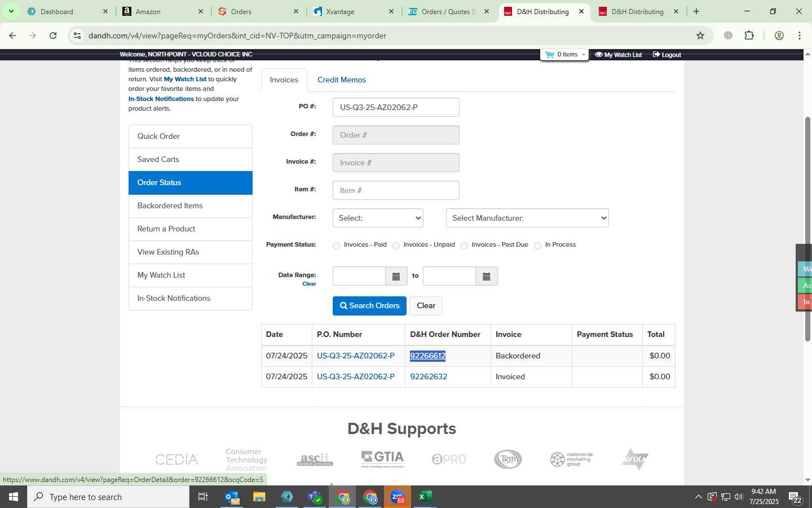The width and height of the screenshot is (812, 508).
Task: Open Zoom from the taskbar
Action: (398, 497)
